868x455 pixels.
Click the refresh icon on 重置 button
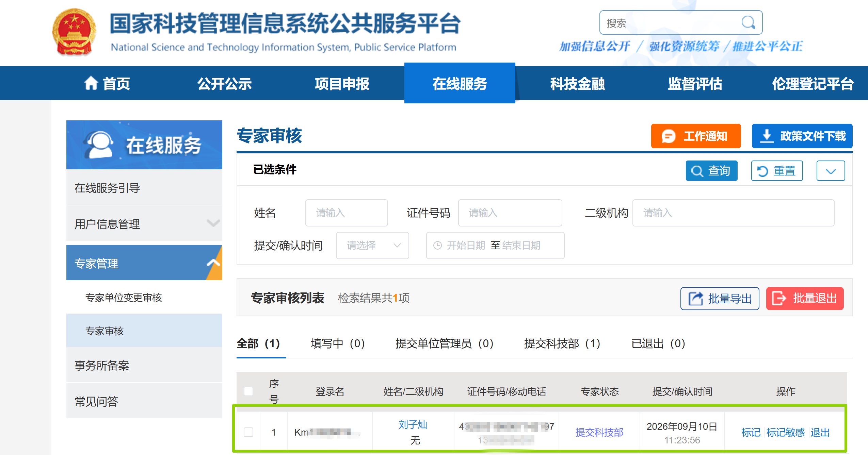click(762, 171)
